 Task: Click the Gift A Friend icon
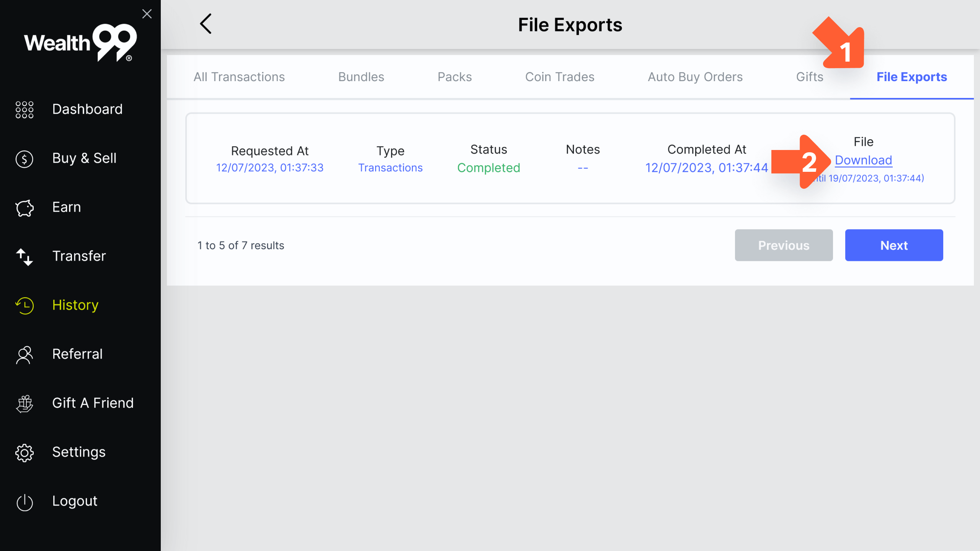[x=24, y=404]
